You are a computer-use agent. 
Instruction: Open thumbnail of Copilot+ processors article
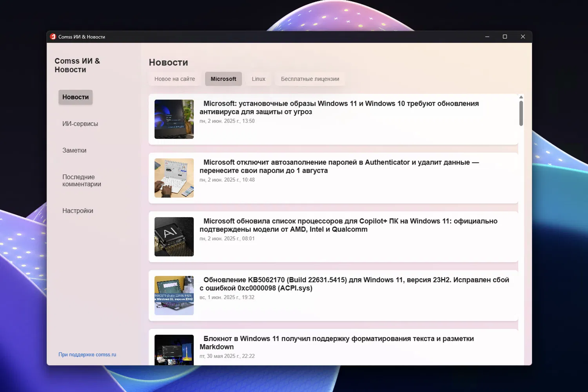(x=174, y=237)
